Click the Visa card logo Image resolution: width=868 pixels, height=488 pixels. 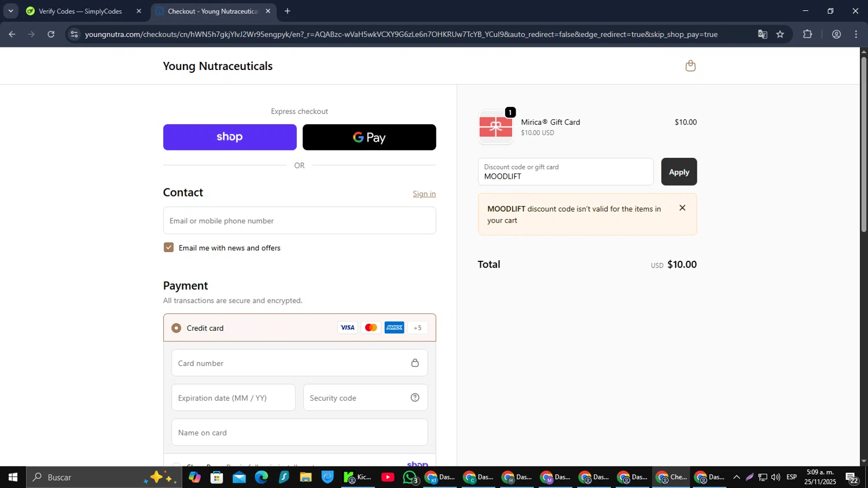tap(347, 328)
